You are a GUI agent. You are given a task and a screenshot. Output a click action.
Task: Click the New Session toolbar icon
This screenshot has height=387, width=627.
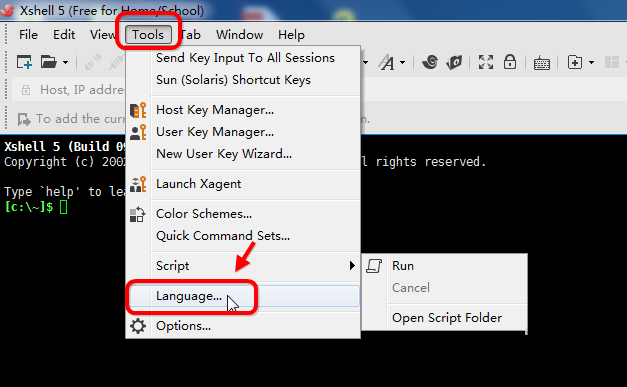pos(24,62)
